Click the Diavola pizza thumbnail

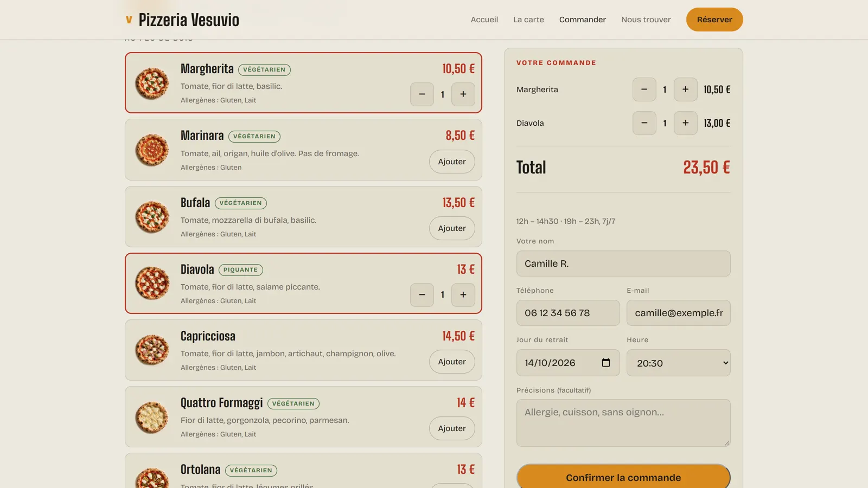[152, 283]
